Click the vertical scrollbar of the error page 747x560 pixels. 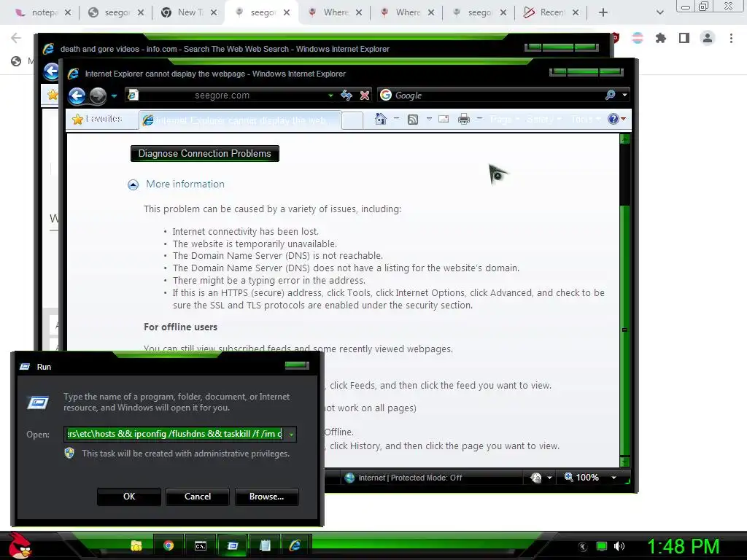624,300
